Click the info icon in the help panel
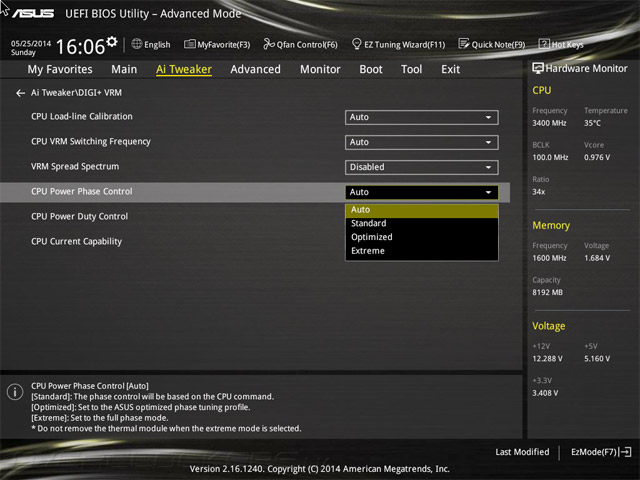The width and height of the screenshot is (640, 480). [15, 392]
